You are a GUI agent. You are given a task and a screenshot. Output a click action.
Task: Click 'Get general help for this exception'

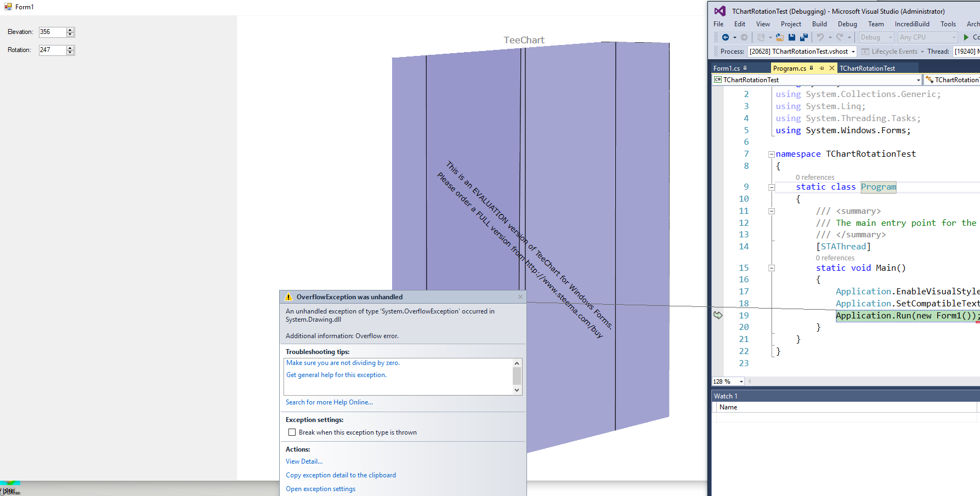click(336, 375)
